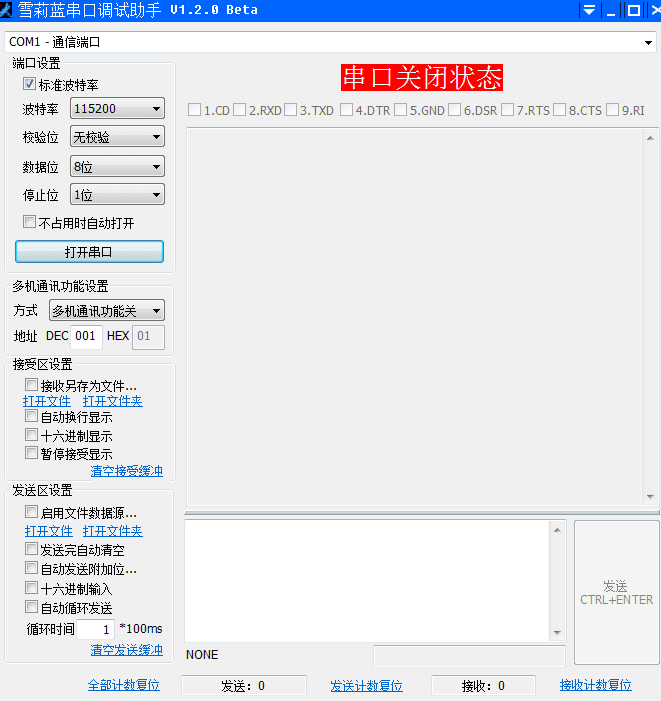Click the 8.CTS pin indicator checkbox
The height and width of the screenshot is (701, 661).
[560, 110]
